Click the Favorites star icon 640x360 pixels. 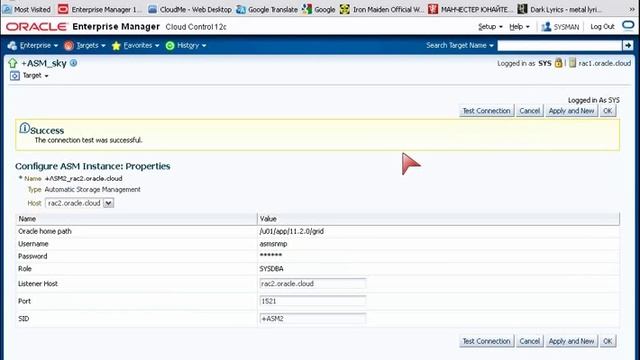[116, 46]
